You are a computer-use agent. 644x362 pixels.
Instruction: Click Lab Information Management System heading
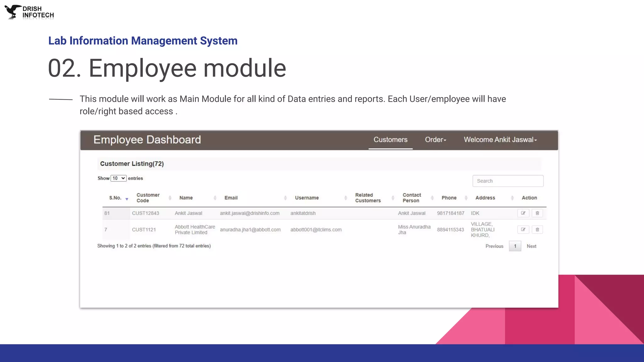143,41
